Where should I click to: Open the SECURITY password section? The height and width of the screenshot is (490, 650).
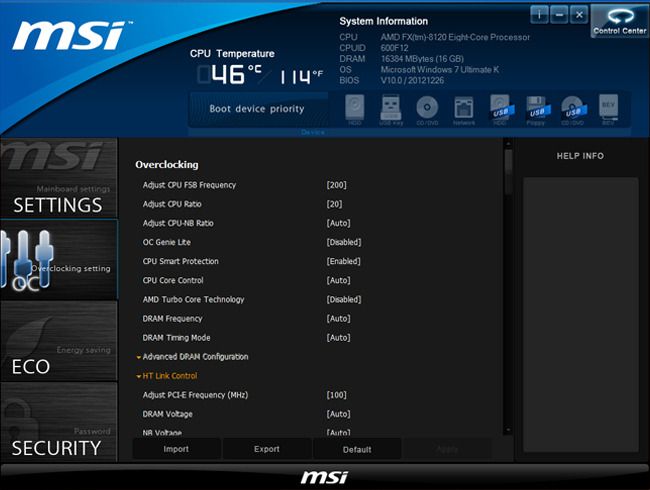[x=59, y=422]
